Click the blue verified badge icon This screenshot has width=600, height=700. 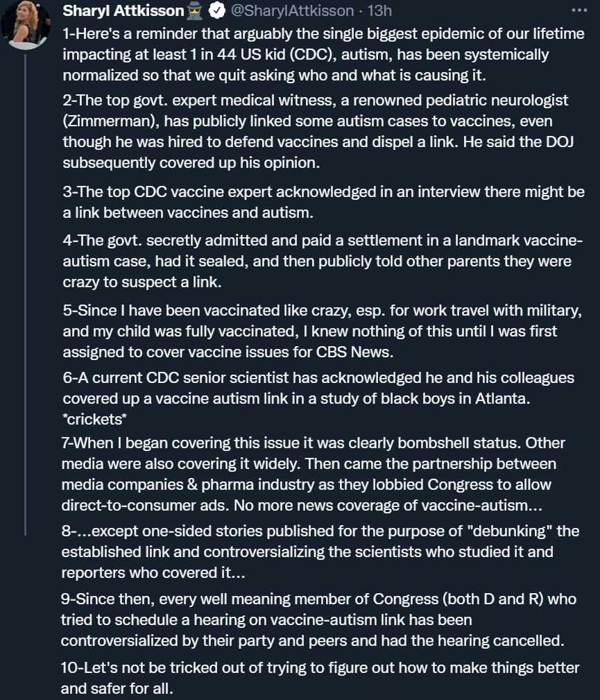[x=217, y=10]
